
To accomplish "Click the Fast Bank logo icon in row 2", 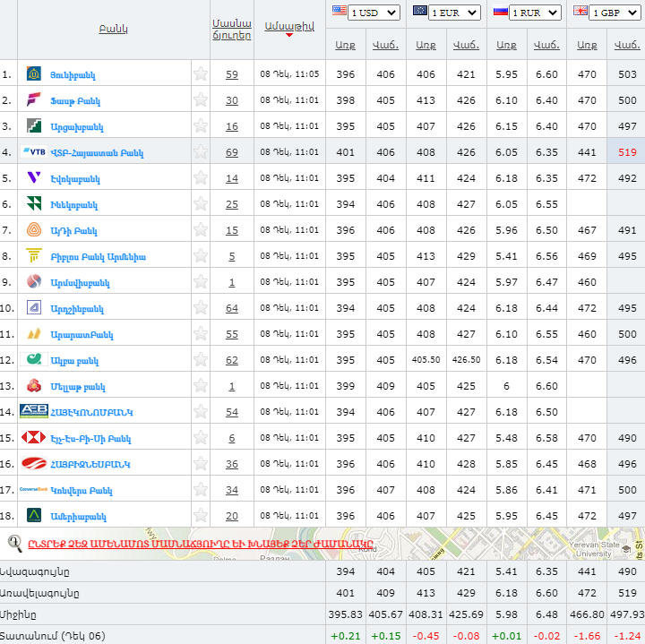I will pos(34,100).
